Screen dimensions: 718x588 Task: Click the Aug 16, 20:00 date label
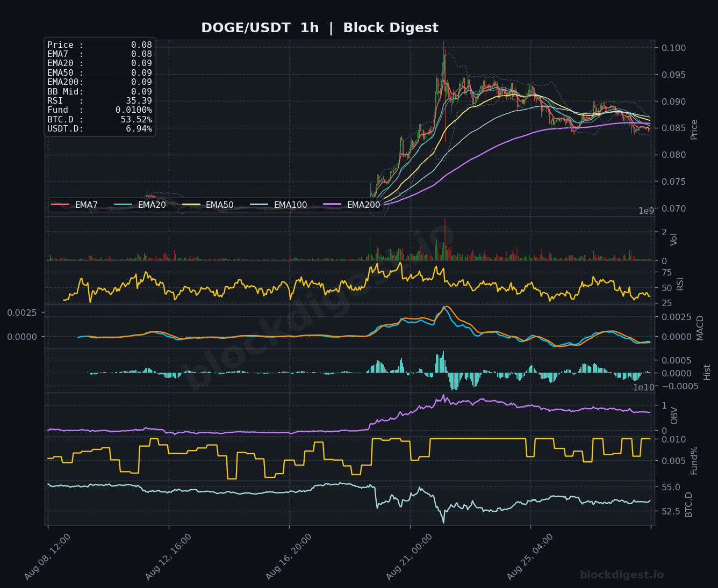coord(289,557)
